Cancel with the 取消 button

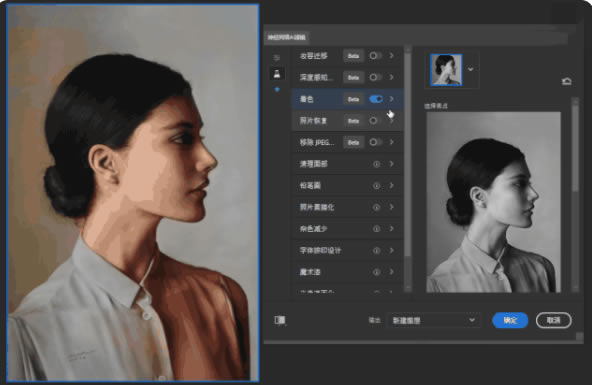point(553,320)
